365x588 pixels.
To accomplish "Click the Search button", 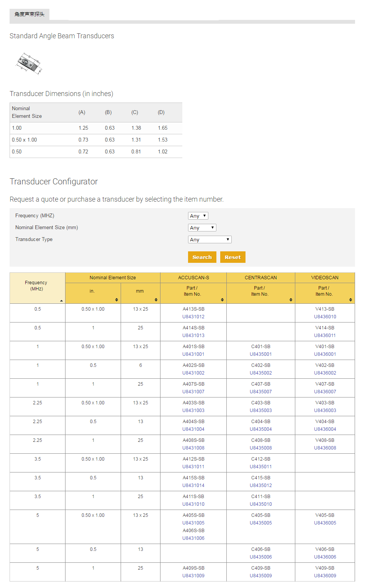I will point(202,257).
